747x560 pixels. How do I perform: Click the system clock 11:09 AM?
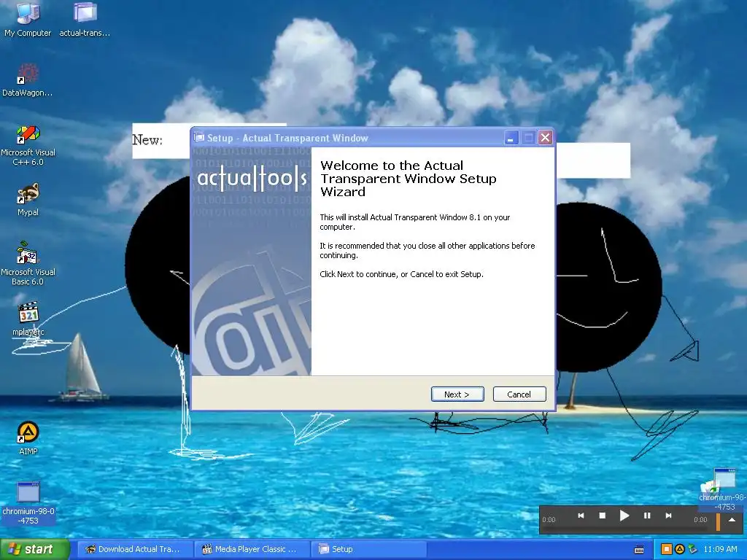[720, 549]
